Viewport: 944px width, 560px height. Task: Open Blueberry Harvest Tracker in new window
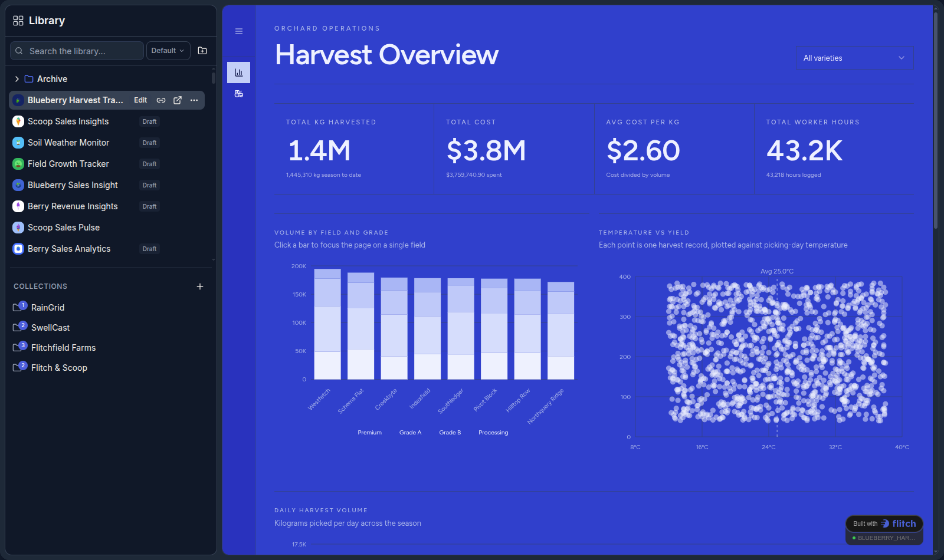tap(178, 100)
